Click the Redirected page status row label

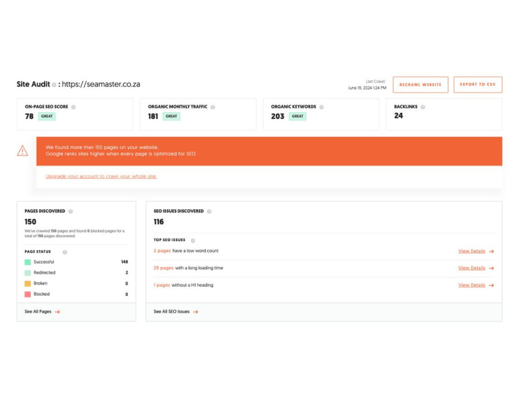click(45, 273)
